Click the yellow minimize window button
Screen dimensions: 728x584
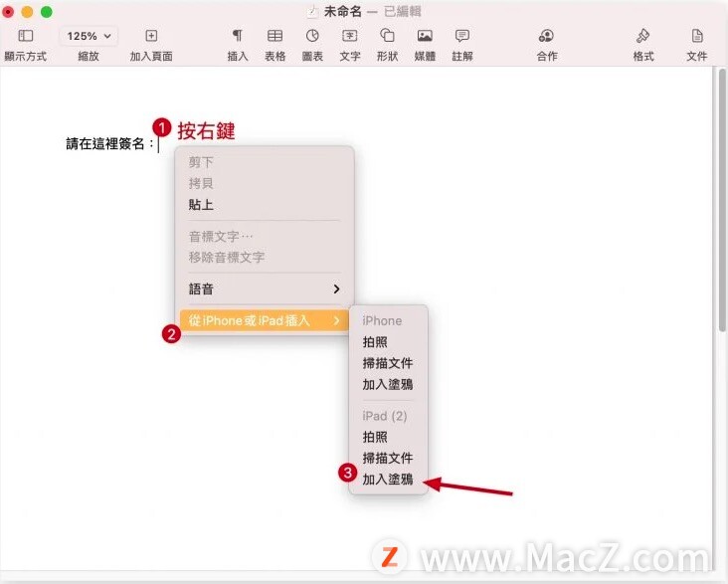(x=27, y=12)
